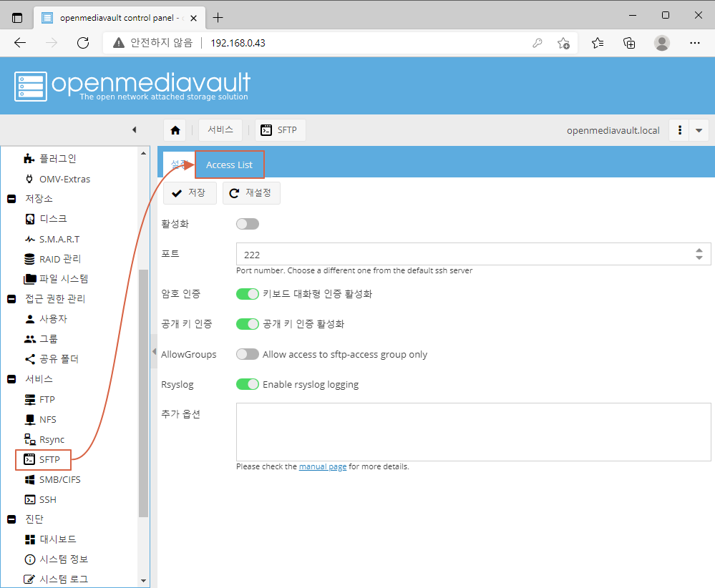
Task: Open 사용자 users page
Action: tap(46, 318)
